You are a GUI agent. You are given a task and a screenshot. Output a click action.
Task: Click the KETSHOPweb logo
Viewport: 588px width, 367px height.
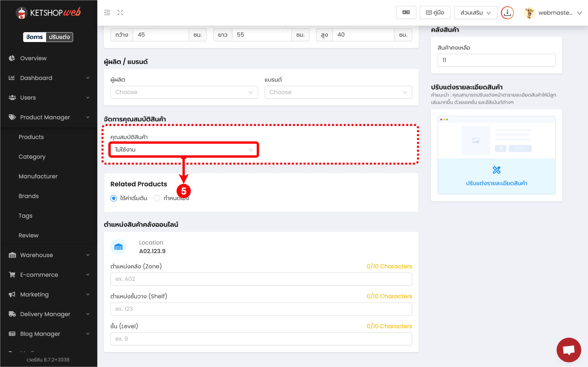(48, 13)
